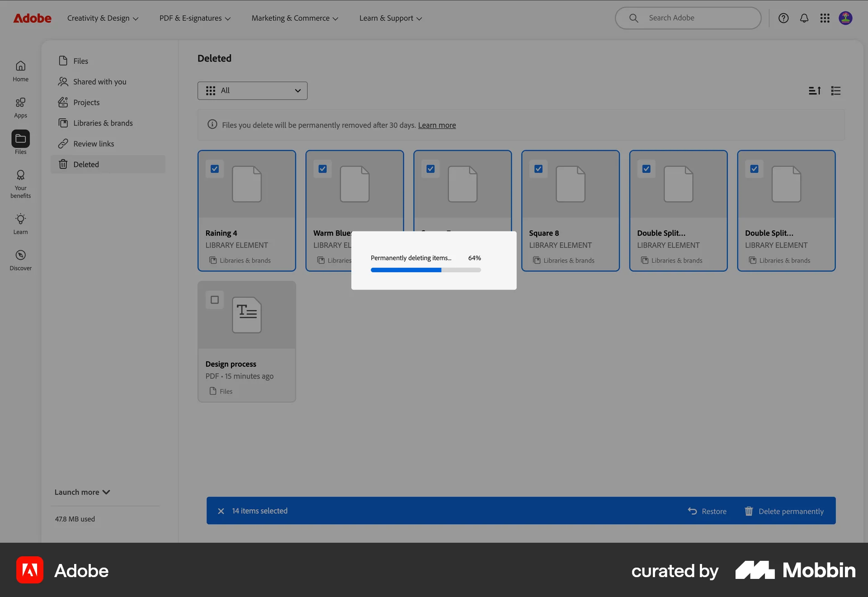Screen dimensions: 868x597
Task: Expand the Launch more section
Action: (82, 492)
